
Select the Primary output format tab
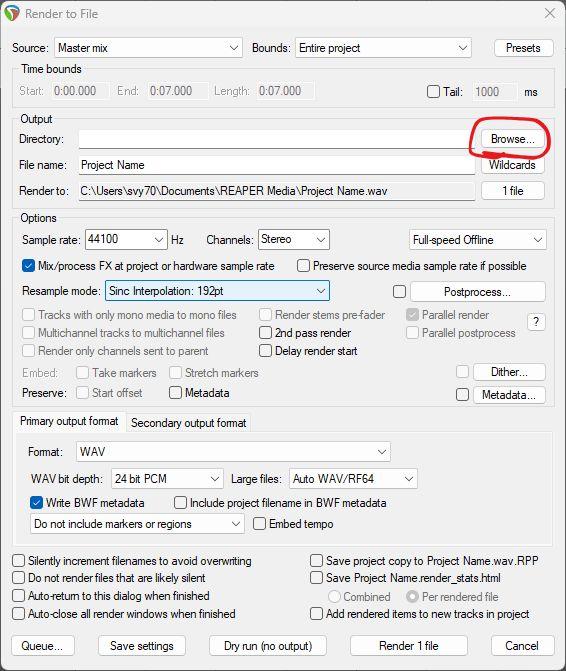69,421
